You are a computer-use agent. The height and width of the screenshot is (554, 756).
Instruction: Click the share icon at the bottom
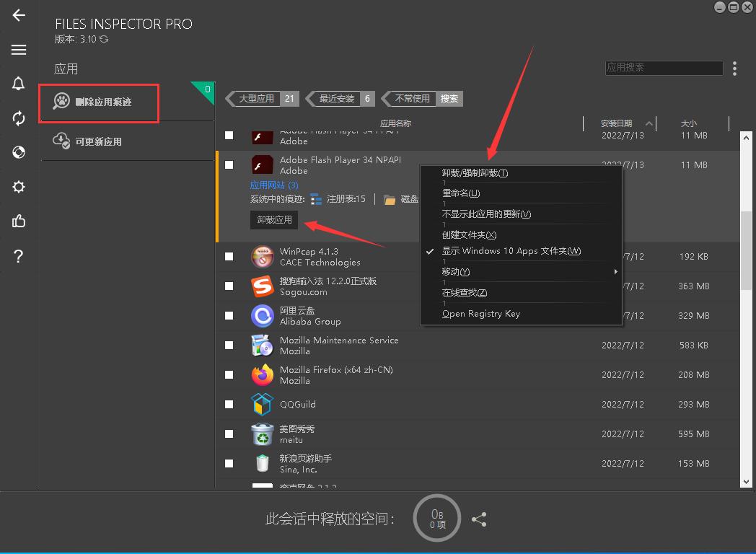tap(479, 518)
